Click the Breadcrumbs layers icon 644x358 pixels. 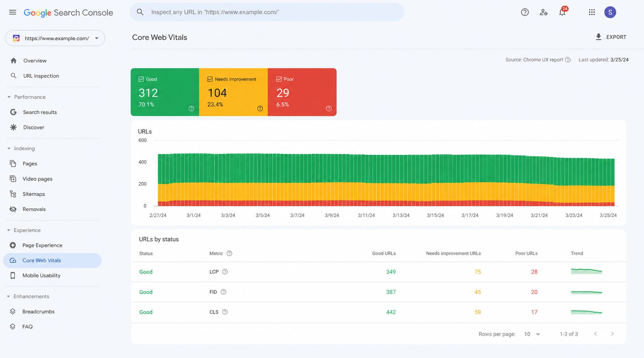coord(13,312)
